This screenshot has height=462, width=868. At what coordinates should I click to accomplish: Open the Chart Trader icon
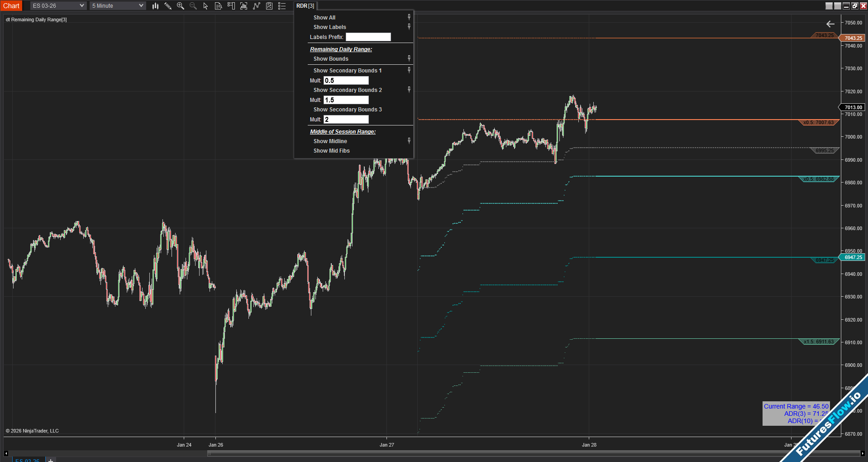[x=231, y=6]
